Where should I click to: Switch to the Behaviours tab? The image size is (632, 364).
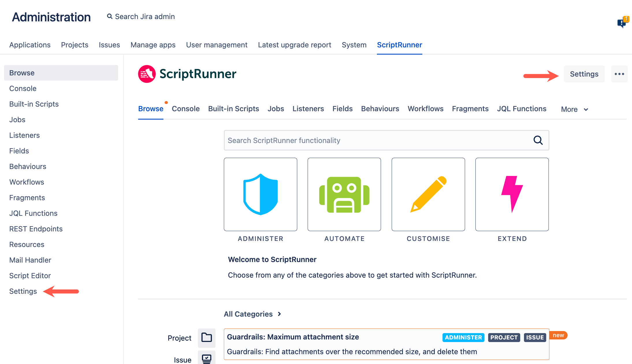[380, 109]
